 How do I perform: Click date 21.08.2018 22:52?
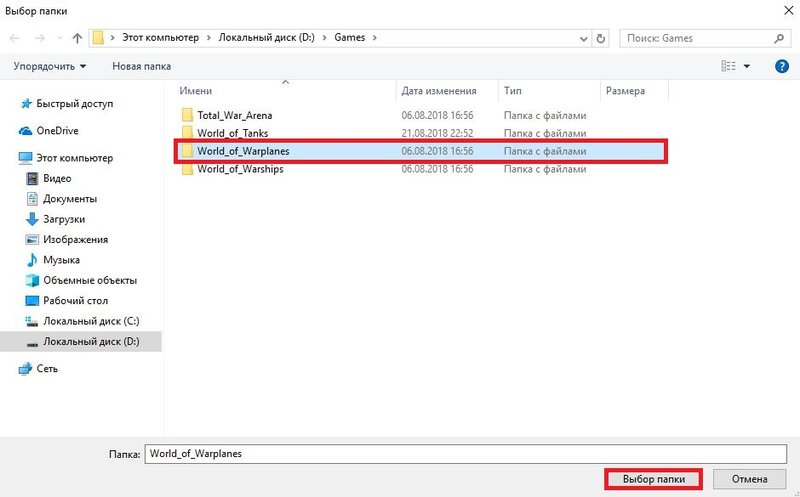(437, 133)
